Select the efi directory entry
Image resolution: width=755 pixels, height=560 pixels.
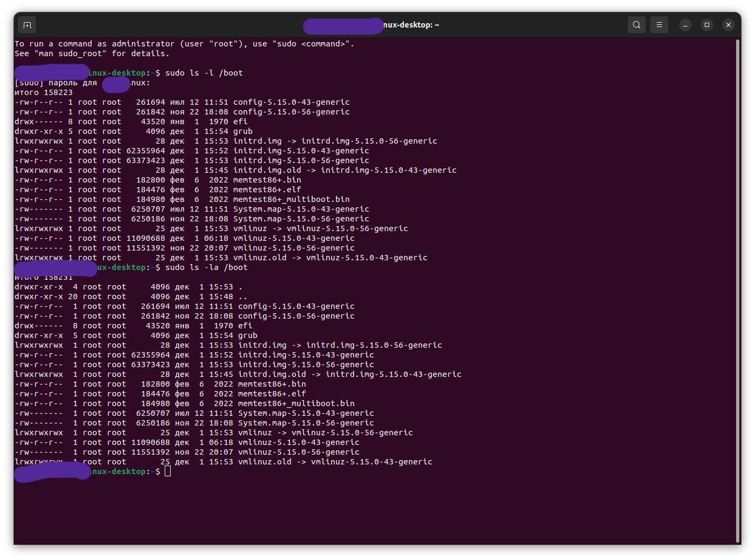click(240, 121)
